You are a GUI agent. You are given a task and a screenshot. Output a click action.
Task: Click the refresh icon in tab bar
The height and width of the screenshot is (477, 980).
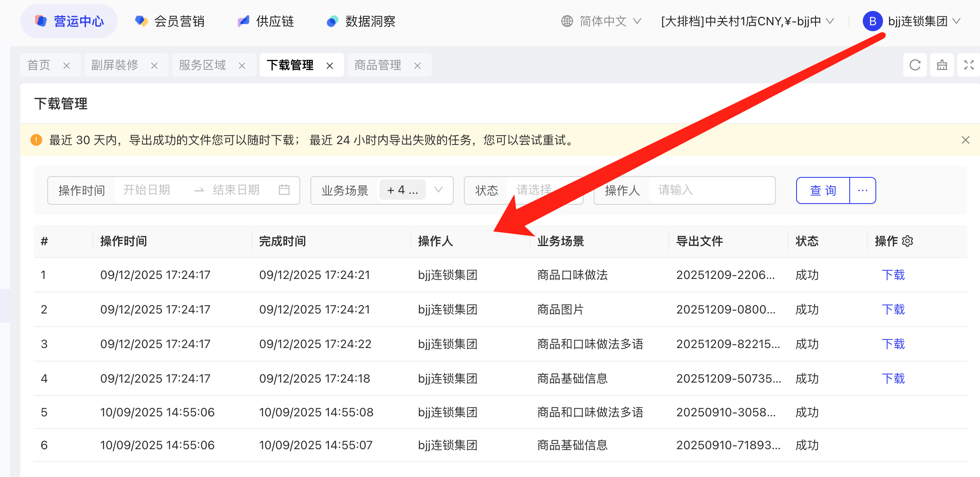(915, 65)
